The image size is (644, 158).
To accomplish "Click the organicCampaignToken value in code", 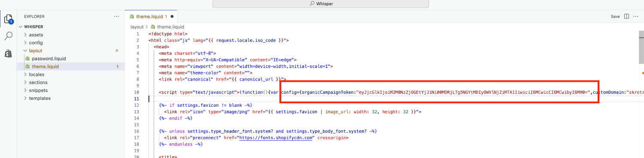I will [x=474, y=92].
